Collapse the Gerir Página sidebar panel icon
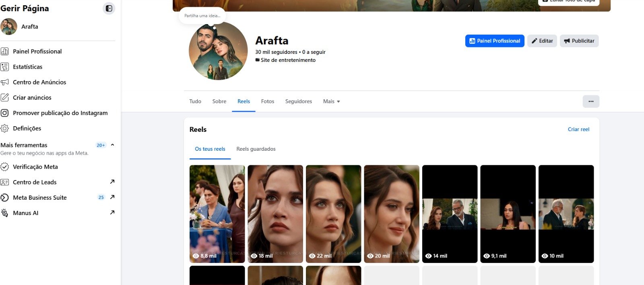Screen dimensions: 644x285 coord(109,8)
